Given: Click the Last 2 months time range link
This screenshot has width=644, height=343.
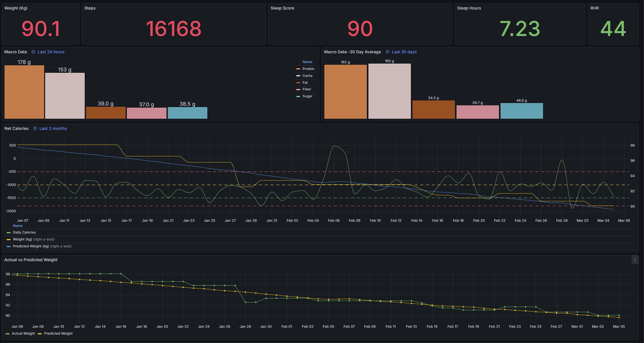Looking at the screenshot, I should [x=53, y=128].
